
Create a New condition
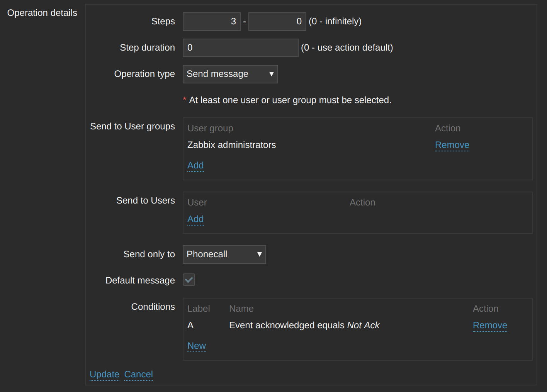196,346
